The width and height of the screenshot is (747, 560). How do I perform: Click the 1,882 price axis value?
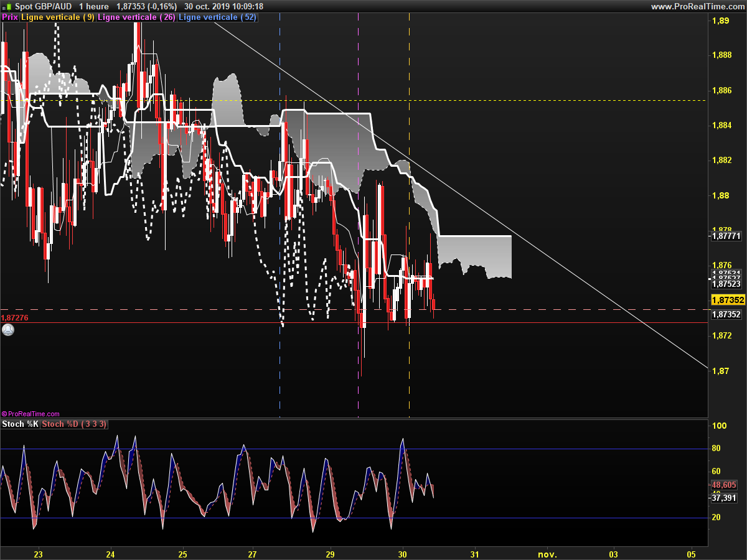pyautogui.click(x=721, y=161)
